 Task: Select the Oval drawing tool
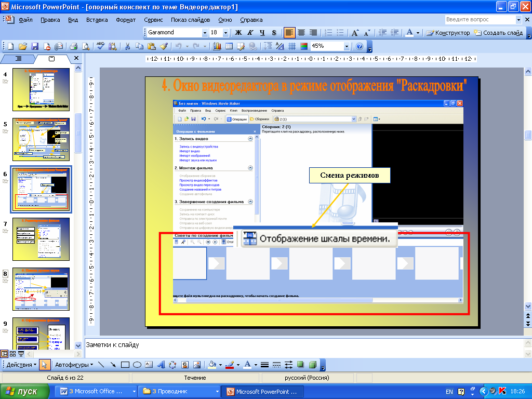tap(137, 365)
